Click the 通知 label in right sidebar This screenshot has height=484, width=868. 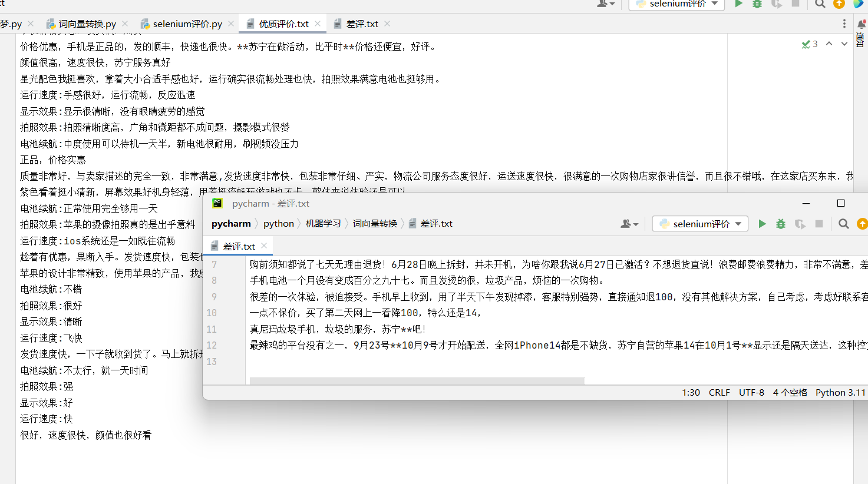pyautogui.click(x=860, y=40)
